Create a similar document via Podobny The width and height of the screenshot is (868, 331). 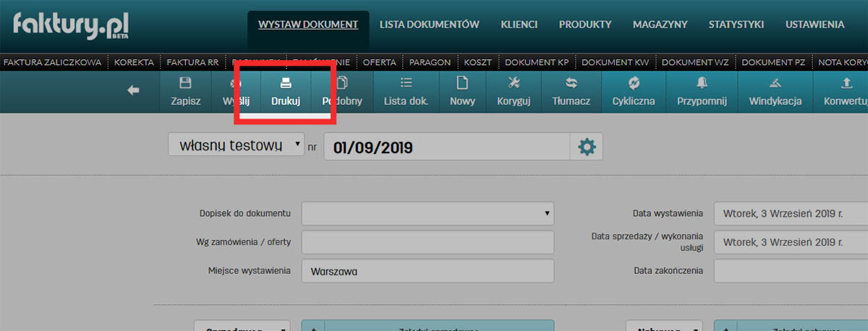[342, 91]
